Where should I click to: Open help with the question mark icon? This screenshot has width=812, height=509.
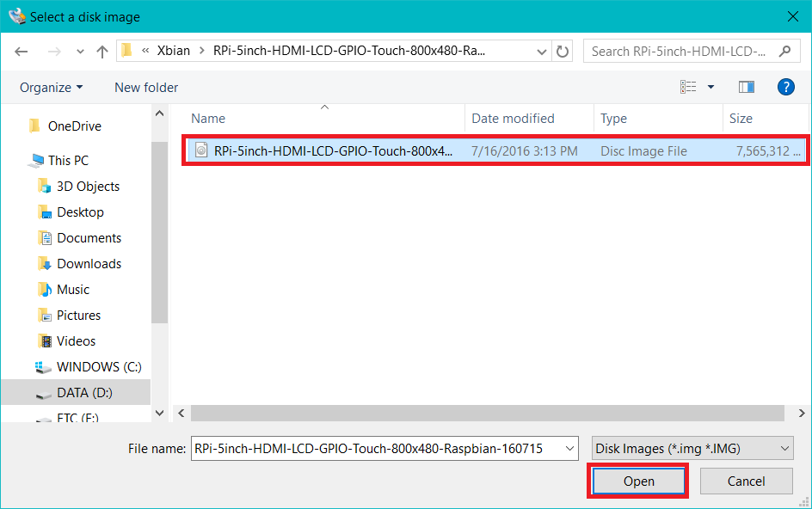coord(785,87)
